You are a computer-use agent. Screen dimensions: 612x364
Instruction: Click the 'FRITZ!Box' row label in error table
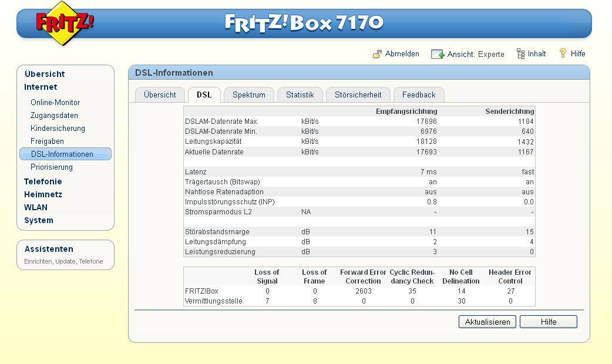click(x=201, y=291)
